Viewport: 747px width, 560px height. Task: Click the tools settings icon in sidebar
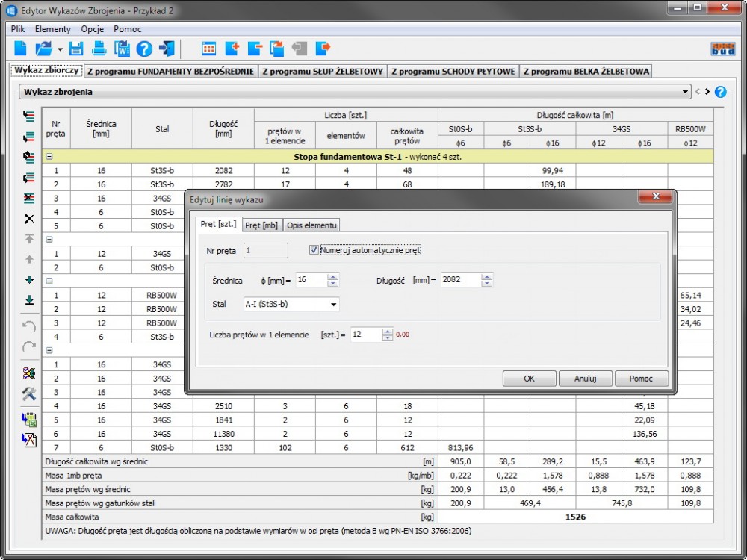pyautogui.click(x=29, y=394)
